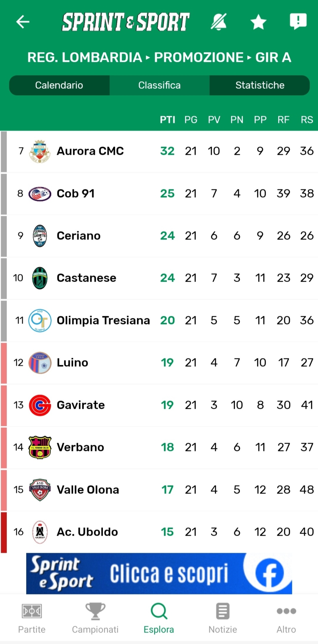Screen dimensions: 318x644
Task: Open the Ac. Uboldo row
Action: coord(87,532)
